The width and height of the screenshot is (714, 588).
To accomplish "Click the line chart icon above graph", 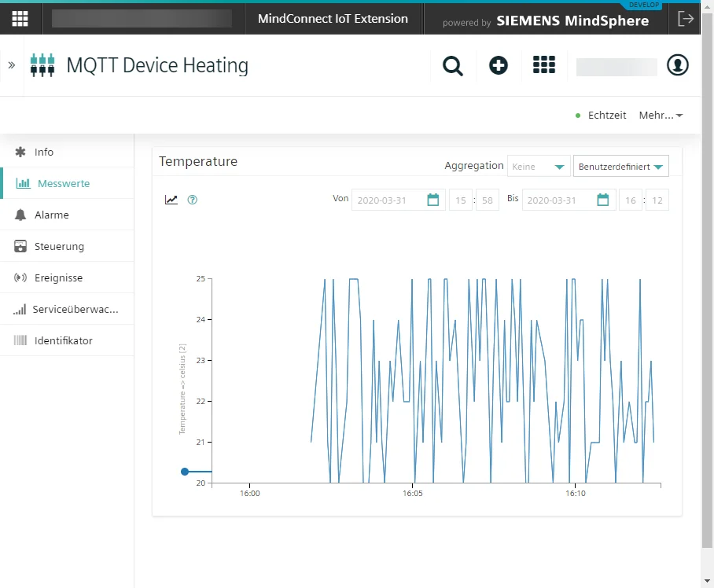I will click(x=171, y=200).
